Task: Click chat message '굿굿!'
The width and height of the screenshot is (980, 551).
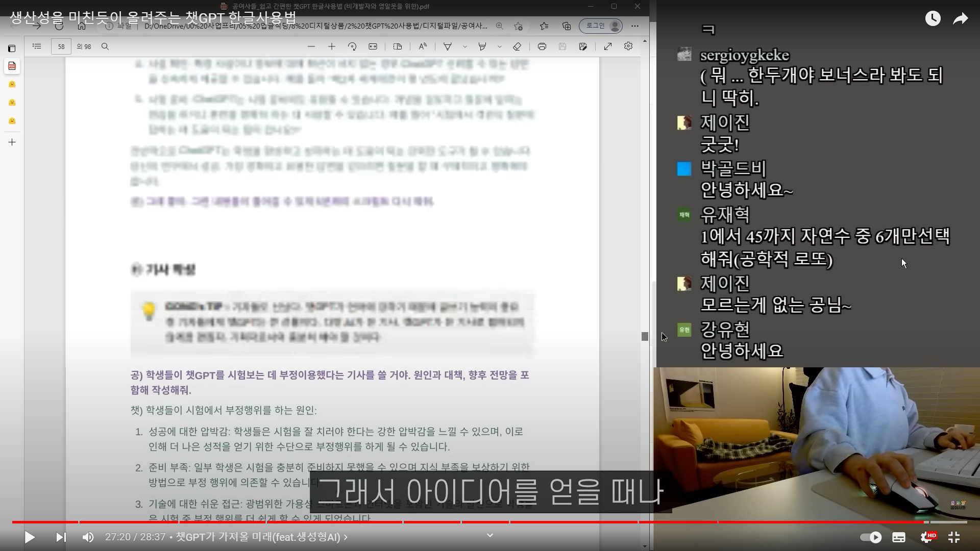Action: point(720,144)
